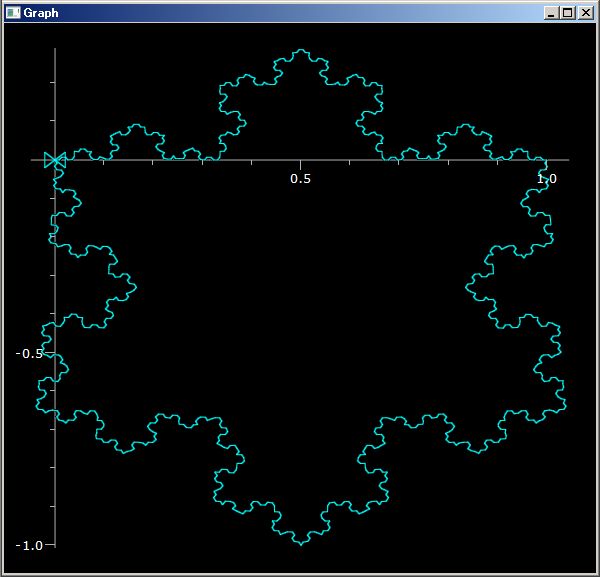Click the "Graph" title text
Viewport: 600px width, 577px height.
[x=41, y=13]
